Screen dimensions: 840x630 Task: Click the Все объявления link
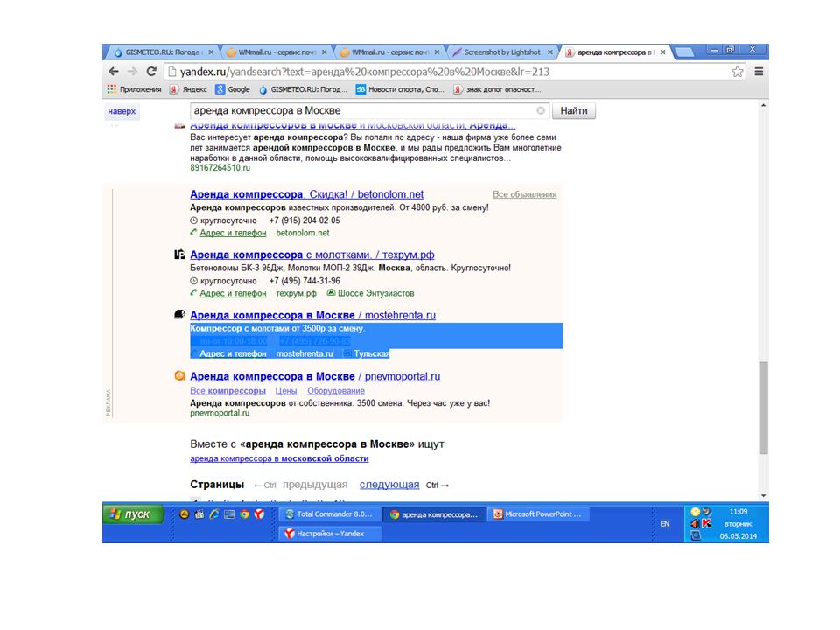[x=524, y=194]
